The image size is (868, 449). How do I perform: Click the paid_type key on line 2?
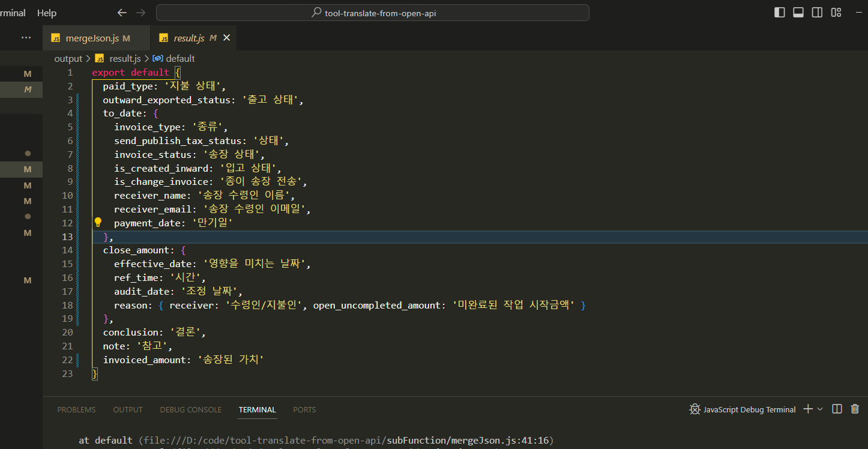coord(127,86)
